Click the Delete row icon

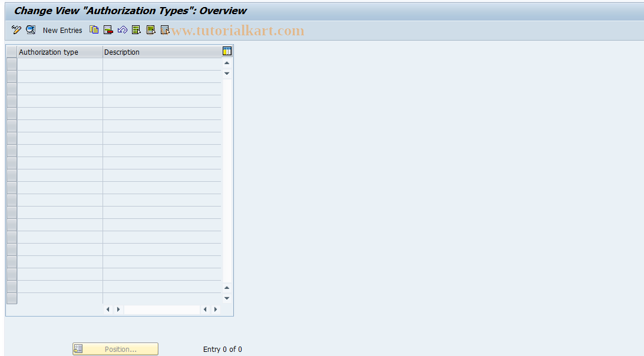click(x=108, y=30)
